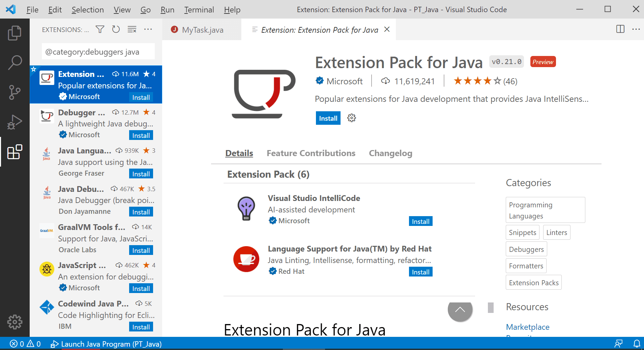The image size is (644, 350).
Task: Install Don Jayamanne's Java Debugger
Action: pos(141,212)
